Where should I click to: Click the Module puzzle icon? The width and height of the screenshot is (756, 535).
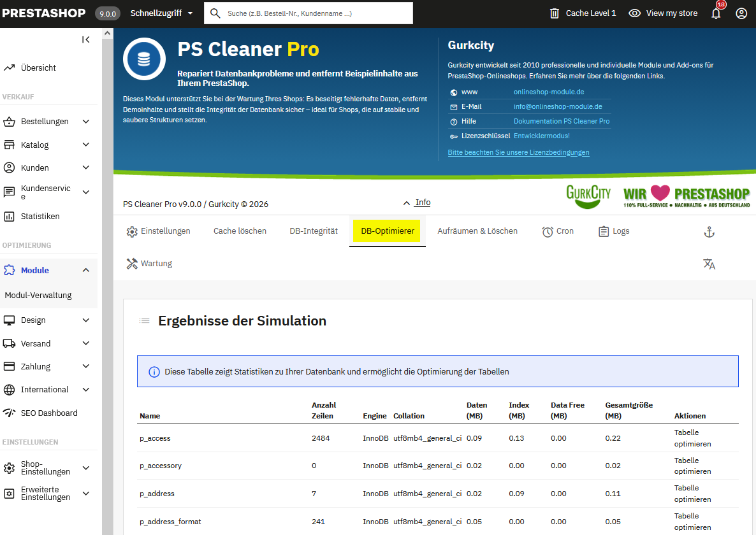click(9, 270)
